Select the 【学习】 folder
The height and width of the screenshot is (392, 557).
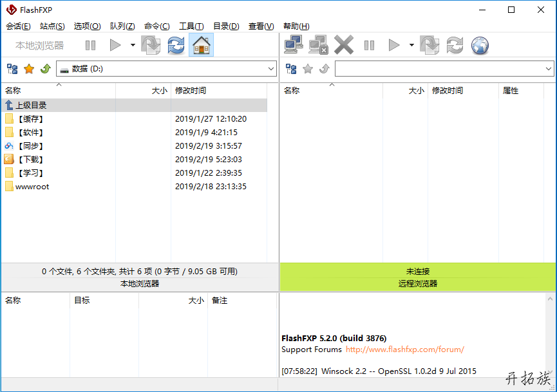[x=135, y=173]
